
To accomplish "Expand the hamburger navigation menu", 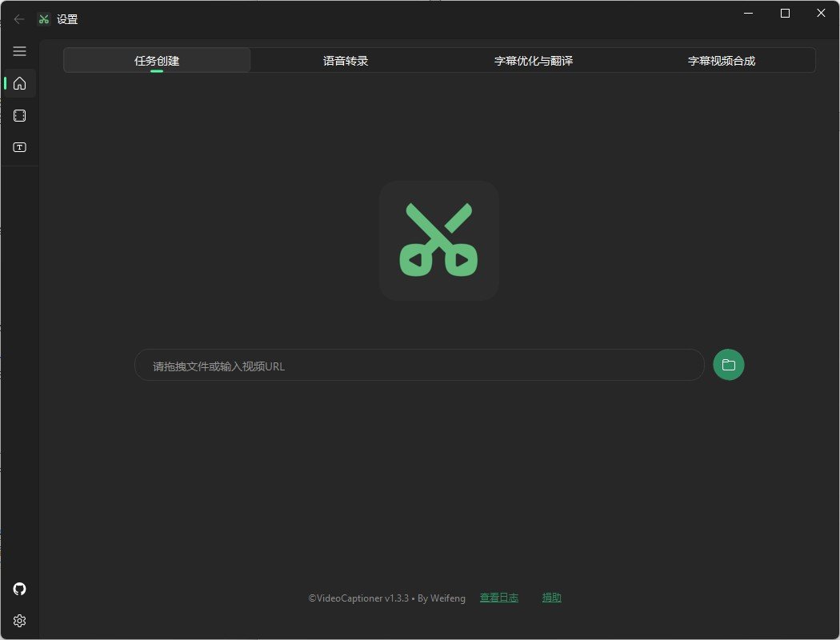I will pyautogui.click(x=20, y=51).
